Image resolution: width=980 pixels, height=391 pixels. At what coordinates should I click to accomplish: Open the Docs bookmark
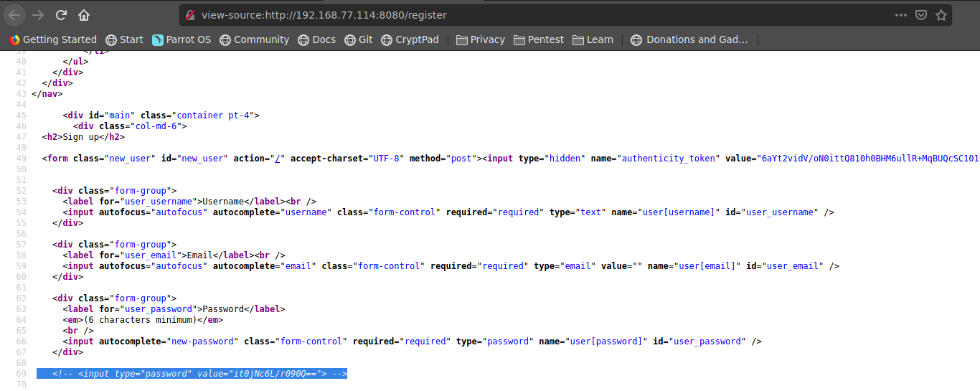[x=317, y=39]
